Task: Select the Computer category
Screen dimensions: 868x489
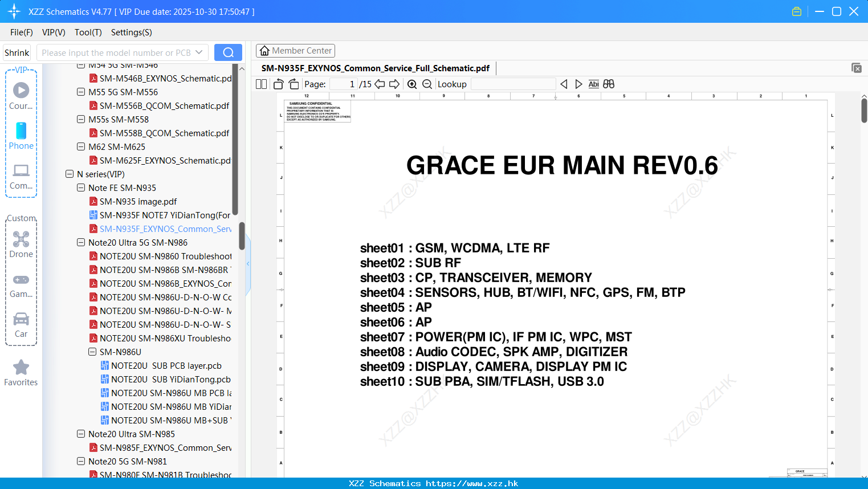Action: (x=21, y=176)
